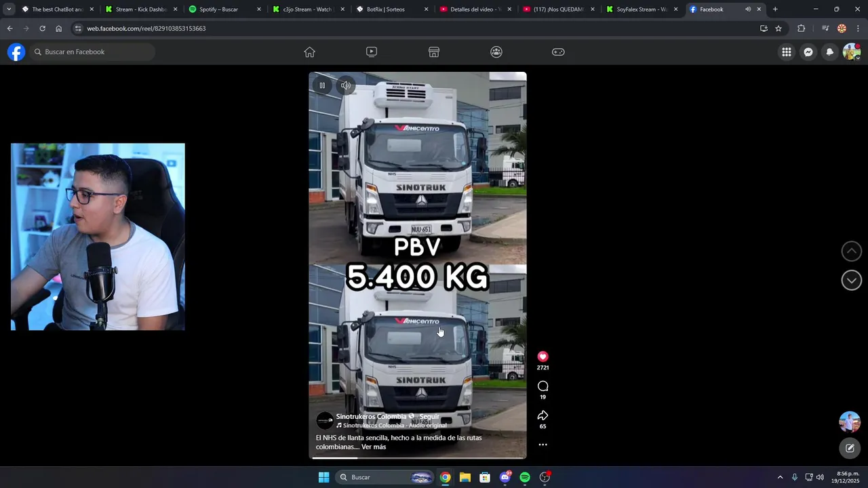Open the volume control in system tray
This screenshot has height=488, width=868.
click(x=820, y=477)
